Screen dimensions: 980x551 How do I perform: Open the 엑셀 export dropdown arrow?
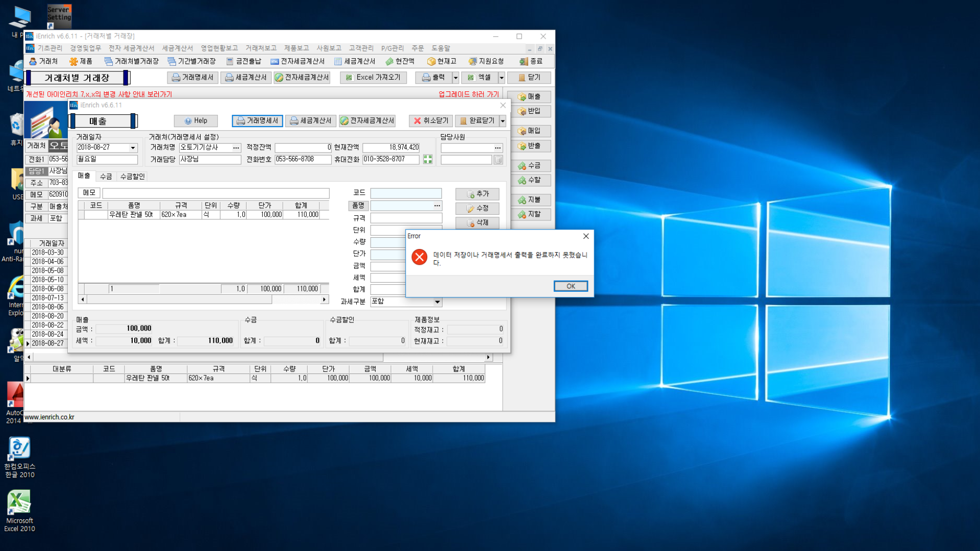point(501,78)
